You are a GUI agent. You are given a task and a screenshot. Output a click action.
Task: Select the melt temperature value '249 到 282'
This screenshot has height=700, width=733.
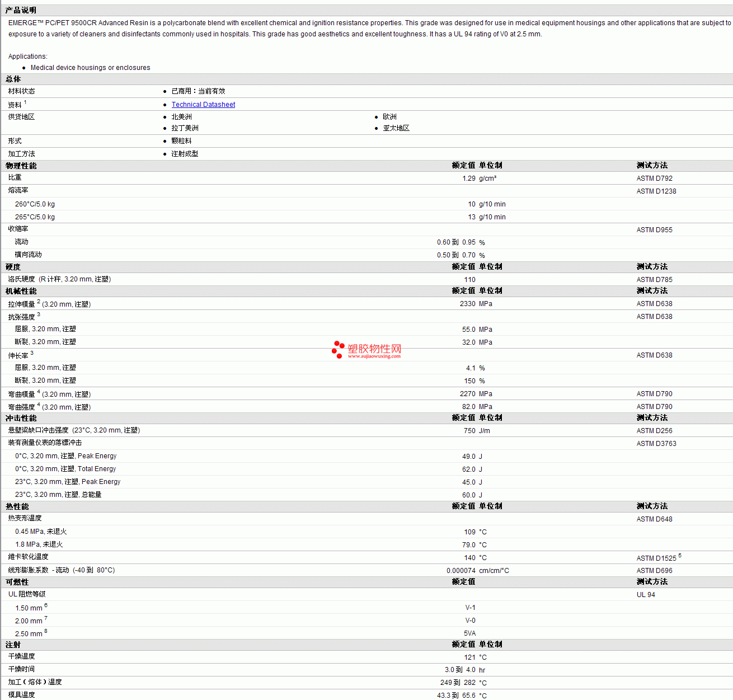pyautogui.click(x=458, y=683)
